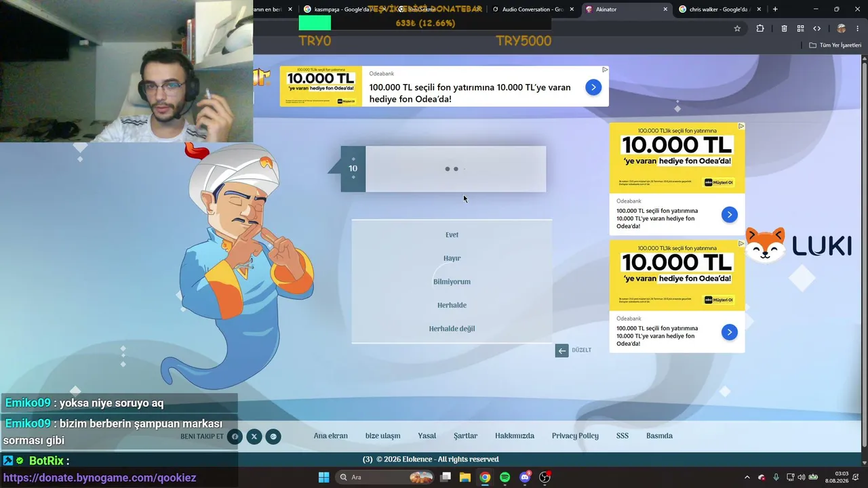
Task: Open the bize ulaşın footer link
Action: point(382,436)
